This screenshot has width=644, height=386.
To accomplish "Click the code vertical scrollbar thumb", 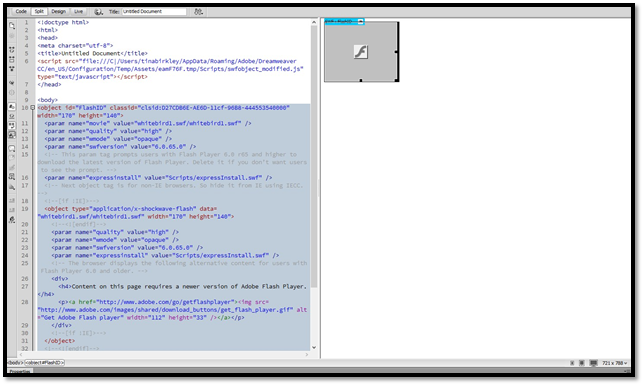I will click(x=314, y=156).
